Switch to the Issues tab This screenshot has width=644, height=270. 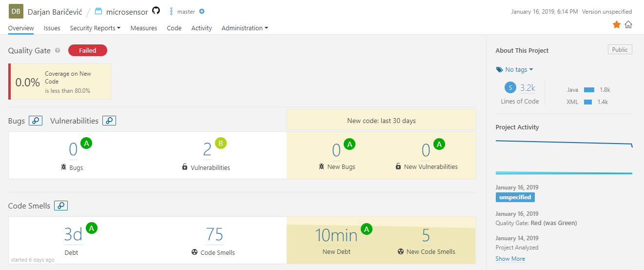pyautogui.click(x=52, y=28)
